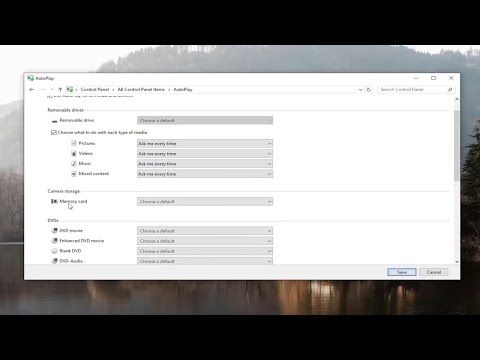Click the scroll down arrow
Viewport: 480px width, 360px height.
click(457, 262)
